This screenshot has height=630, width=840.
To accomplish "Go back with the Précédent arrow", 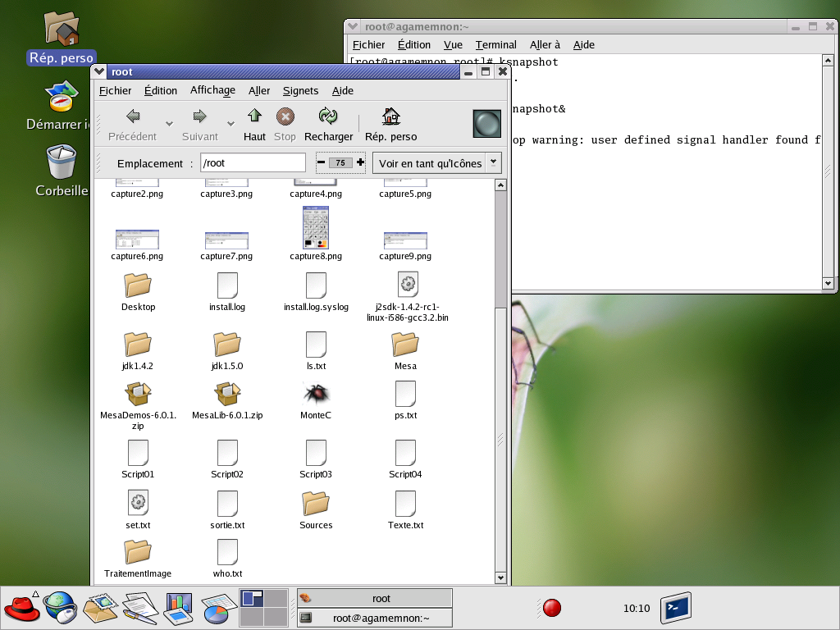I will click(133, 117).
